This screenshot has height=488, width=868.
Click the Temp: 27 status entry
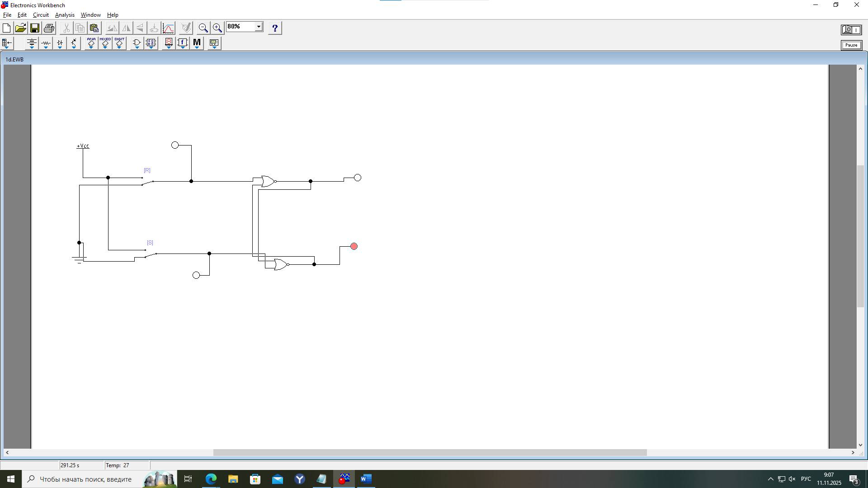coord(118,465)
